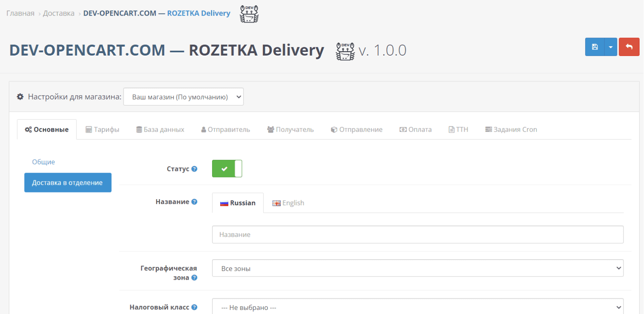
Task: Click the English flag icon
Action: coord(277,203)
